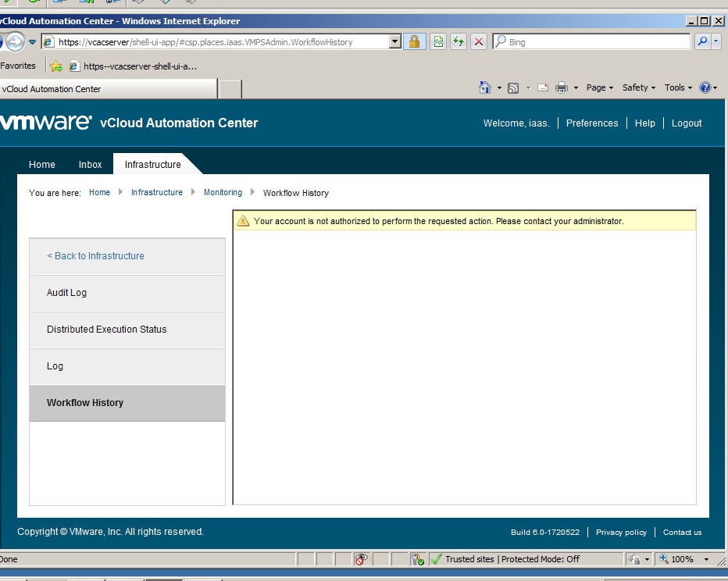Click the security lock icon
This screenshot has width=728, height=581.
pos(414,41)
